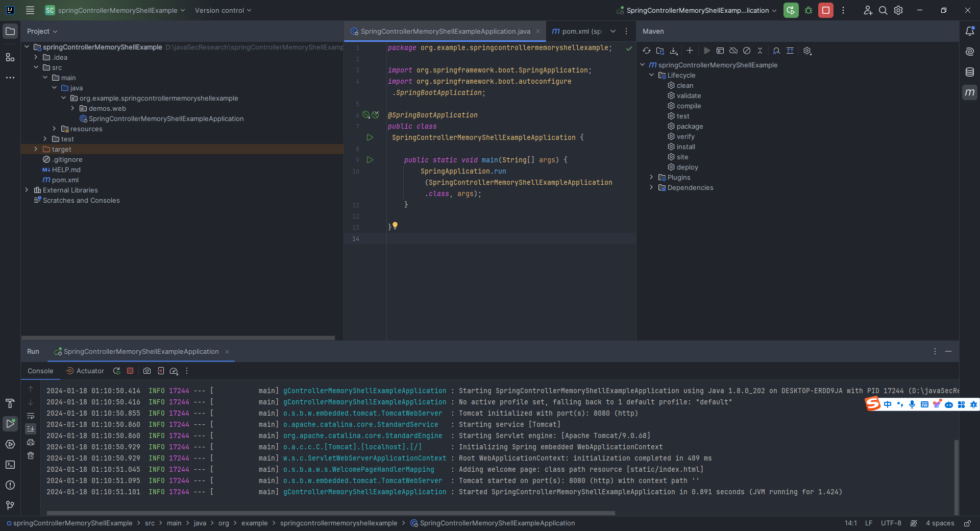
Task: Select the Console tab
Action: pos(40,371)
